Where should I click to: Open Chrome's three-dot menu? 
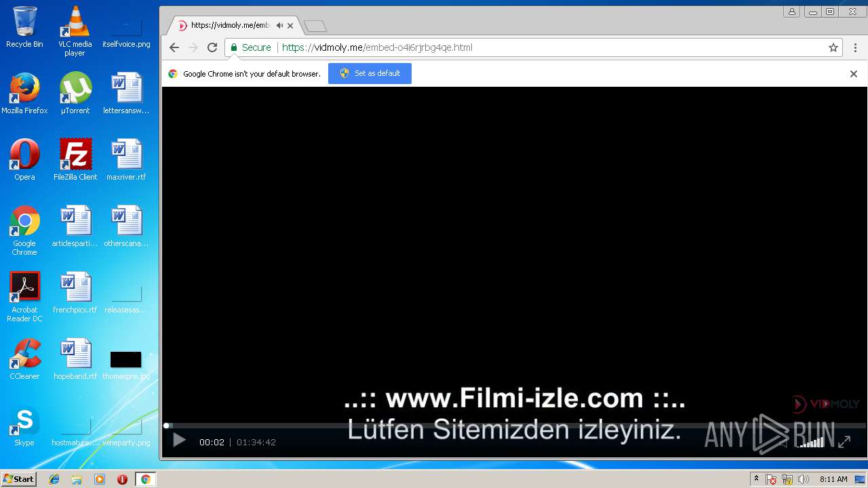(855, 47)
